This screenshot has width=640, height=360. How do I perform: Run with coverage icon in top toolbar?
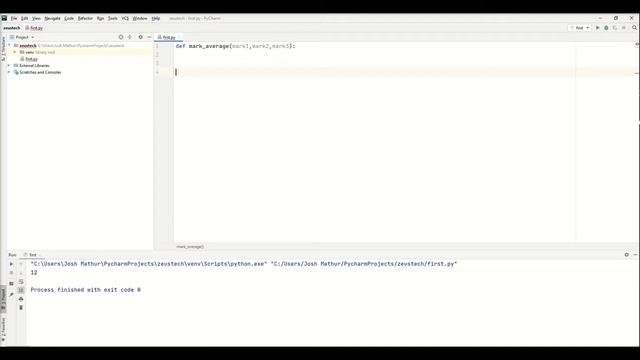pyautogui.click(x=615, y=28)
